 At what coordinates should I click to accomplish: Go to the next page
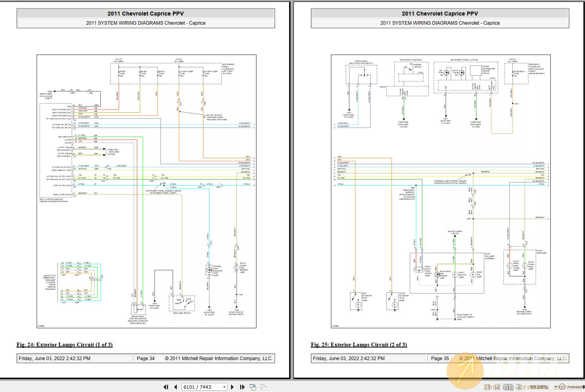tap(233, 387)
